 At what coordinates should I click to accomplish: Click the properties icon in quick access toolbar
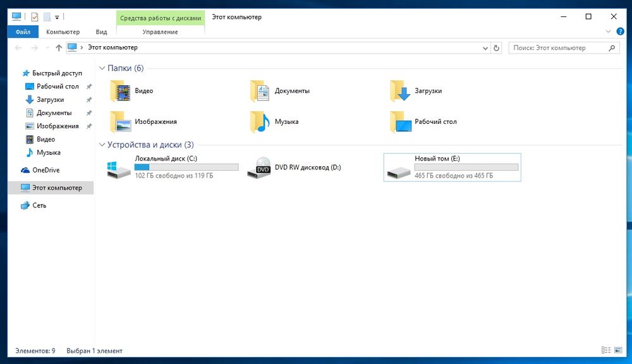click(35, 17)
